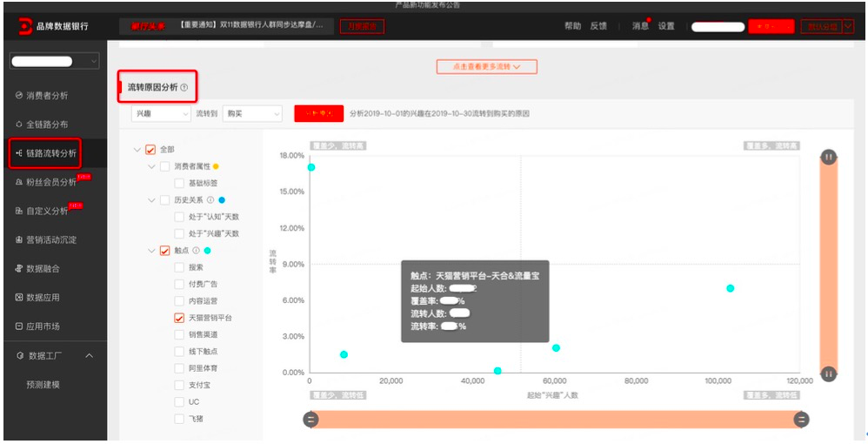This screenshot has width=868, height=444.
Task: Click the top-right dropdown arrow in header
Action: (849, 26)
